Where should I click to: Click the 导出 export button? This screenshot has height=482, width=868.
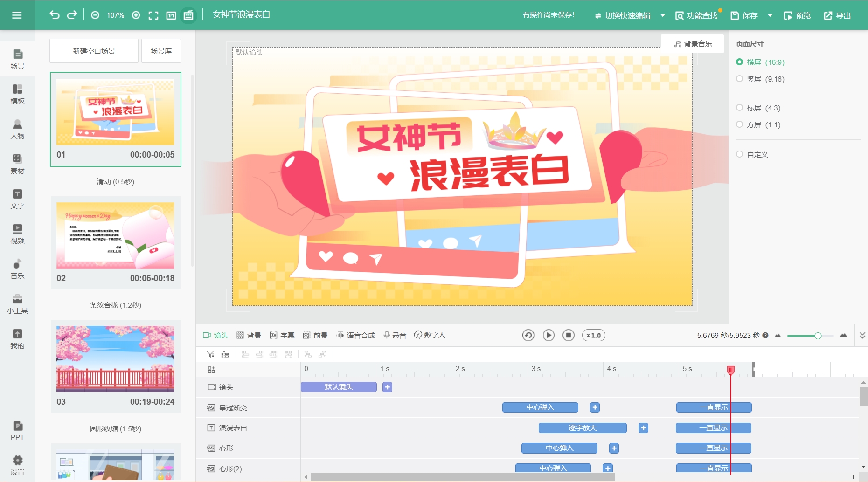coord(837,15)
